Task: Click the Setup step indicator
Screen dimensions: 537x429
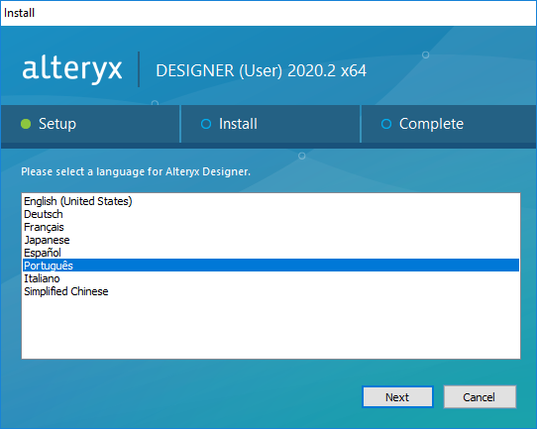Action: coord(90,124)
